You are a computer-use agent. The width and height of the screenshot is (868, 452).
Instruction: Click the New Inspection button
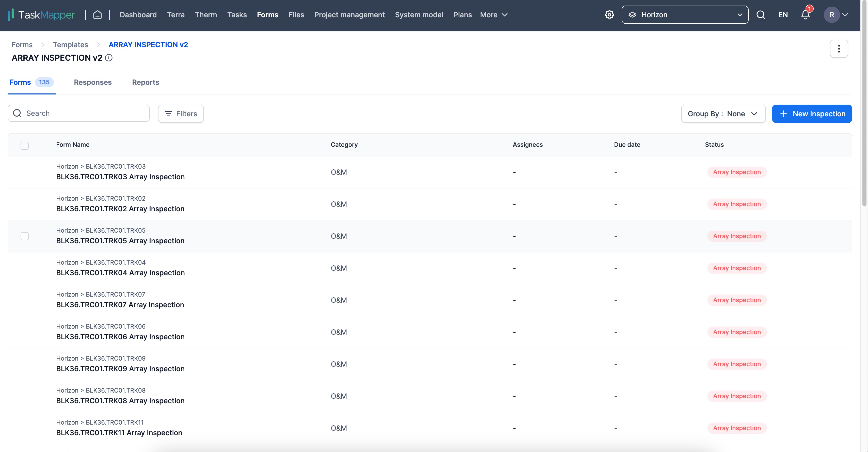click(x=812, y=114)
